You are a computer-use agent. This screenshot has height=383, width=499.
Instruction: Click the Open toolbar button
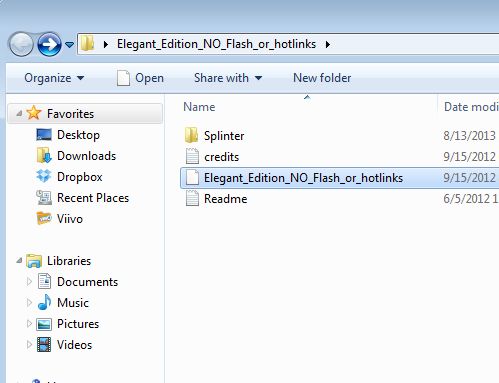pos(140,78)
